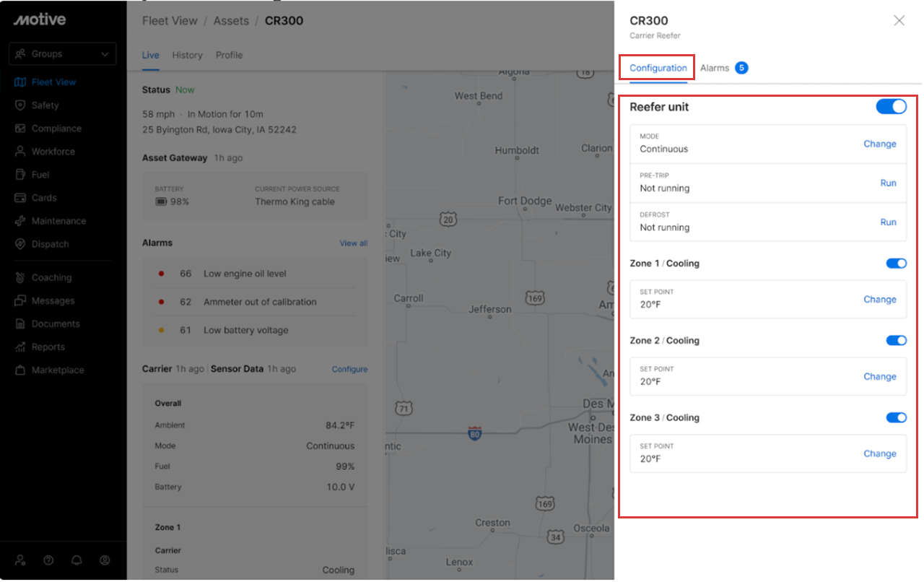Change the reefer Mode from Continuous
Image resolution: width=924 pixels, height=582 pixels.
(x=879, y=144)
